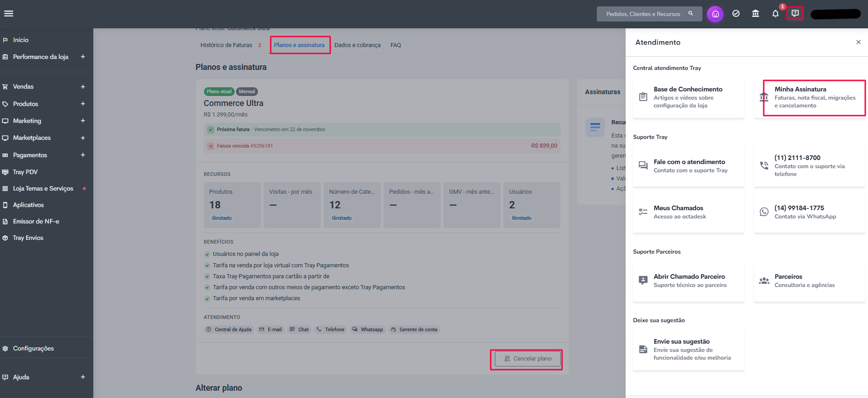
Task: Open WhatsApp contact (14) 99184-1775
Action: tap(809, 212)
